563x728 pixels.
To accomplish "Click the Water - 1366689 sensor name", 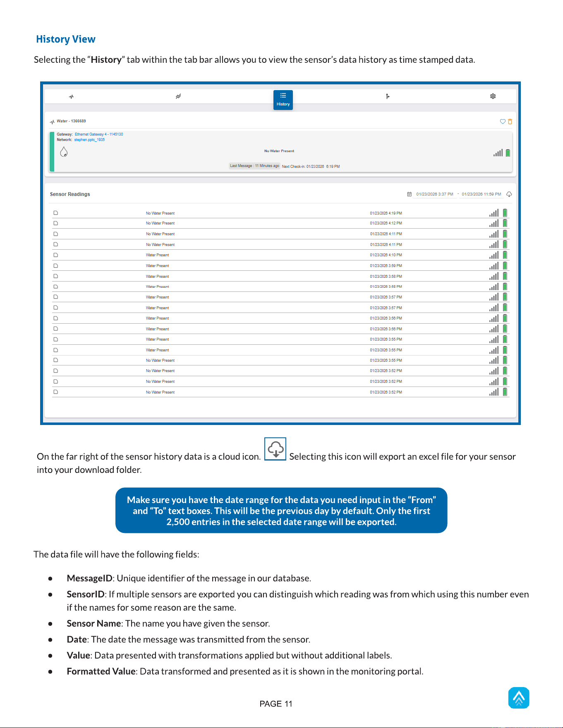I will [71, 121].
